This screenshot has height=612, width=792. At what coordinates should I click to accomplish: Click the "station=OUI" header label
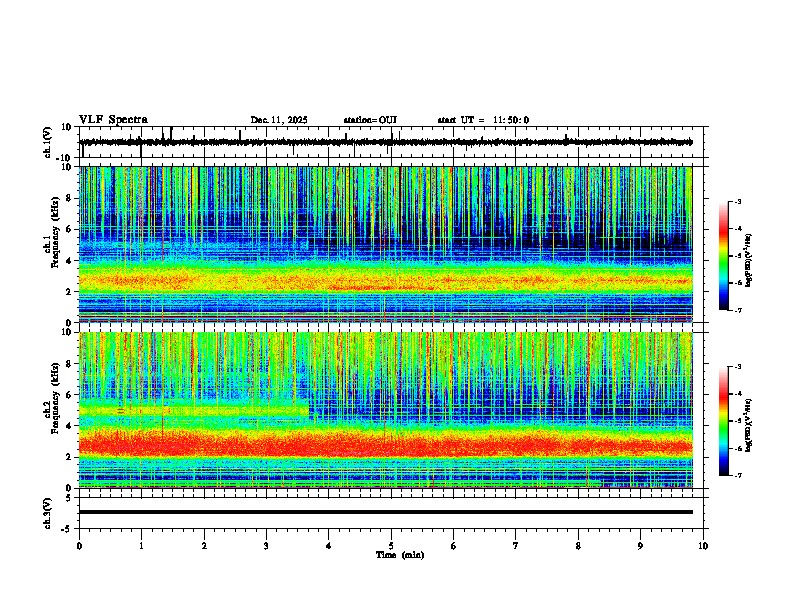tap(370, 120)
